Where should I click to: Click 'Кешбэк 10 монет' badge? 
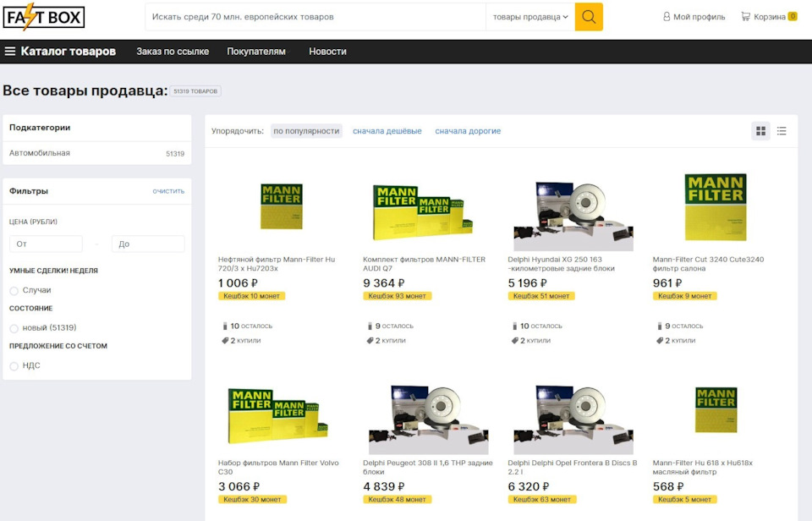252,296
